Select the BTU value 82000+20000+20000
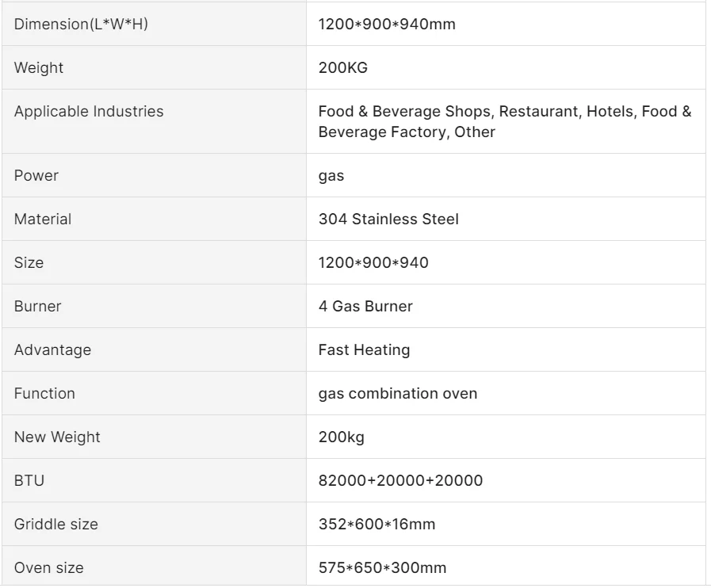This screenshot has height=588, width=711. (x=400, y=480)
